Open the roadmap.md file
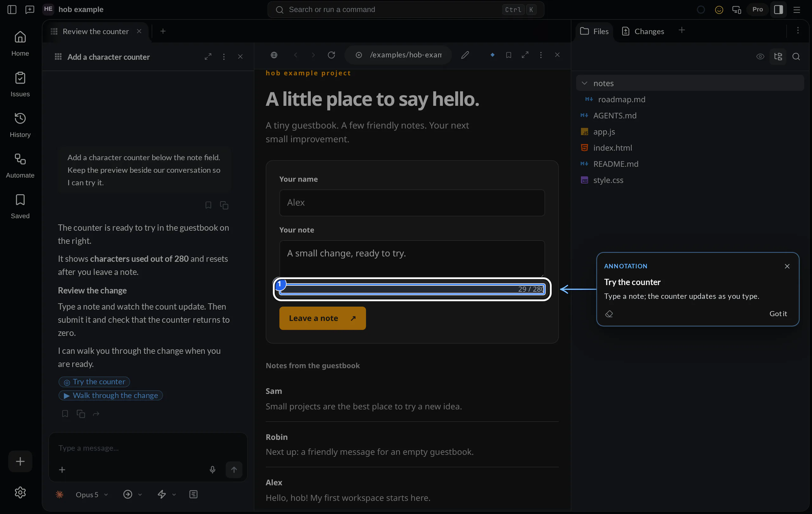The height and width of the screenshot is (514, 812). (x=621, y=99)
